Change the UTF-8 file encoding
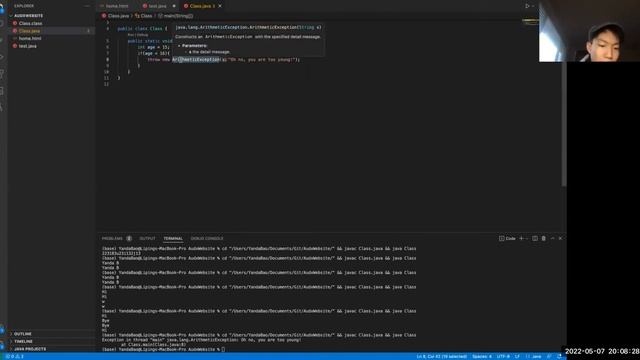The height and width of the screenshot is (360, 640). pyautogui.click(x=503, y=356)
